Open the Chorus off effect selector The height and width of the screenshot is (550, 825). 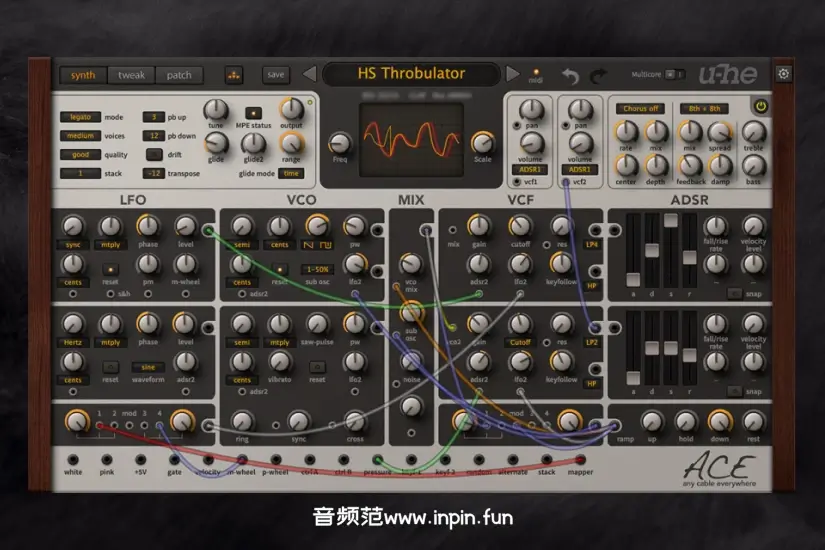click(x=640, y=108)
